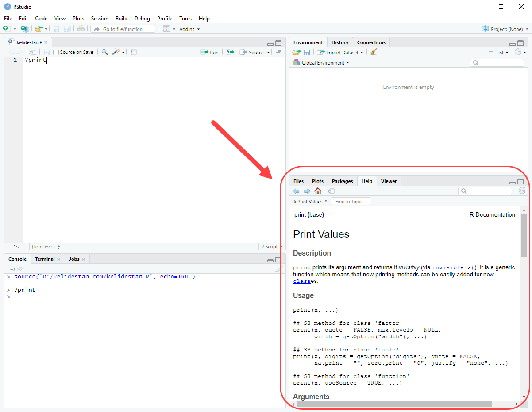
Task: Show document outline icon in editor
Action: coord(278,52)
